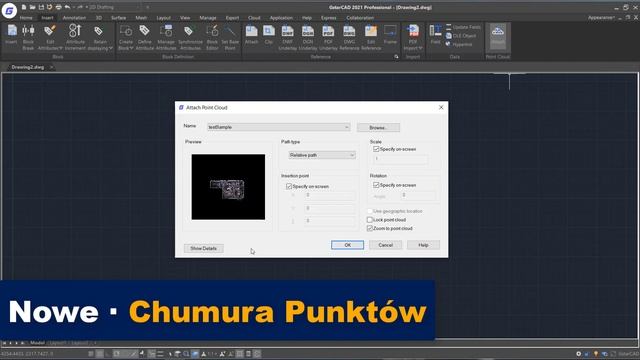The width and height of the screenshot is (640, 360).
Task: Click OK in Attach Point Cloud dialog
Action: point(347,245)
